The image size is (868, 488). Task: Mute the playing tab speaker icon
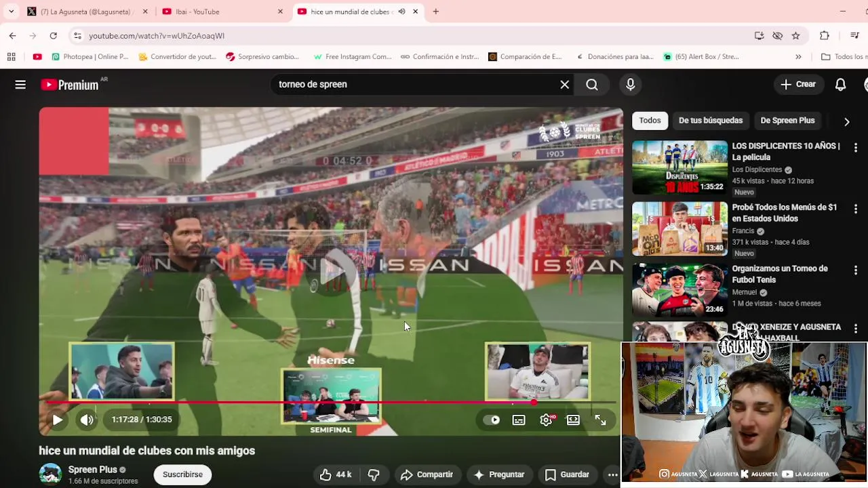click(401, 12)
